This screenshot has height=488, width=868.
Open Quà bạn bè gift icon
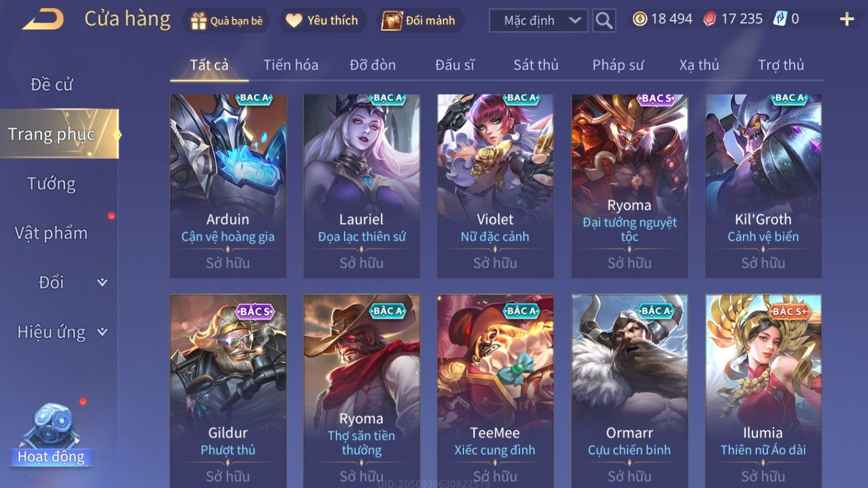(198, 21)
